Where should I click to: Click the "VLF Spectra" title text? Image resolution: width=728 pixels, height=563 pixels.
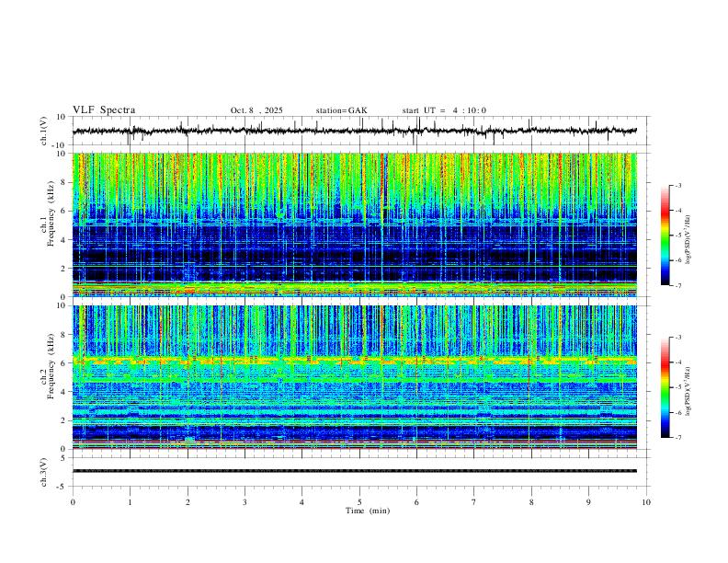click(104, 110)
